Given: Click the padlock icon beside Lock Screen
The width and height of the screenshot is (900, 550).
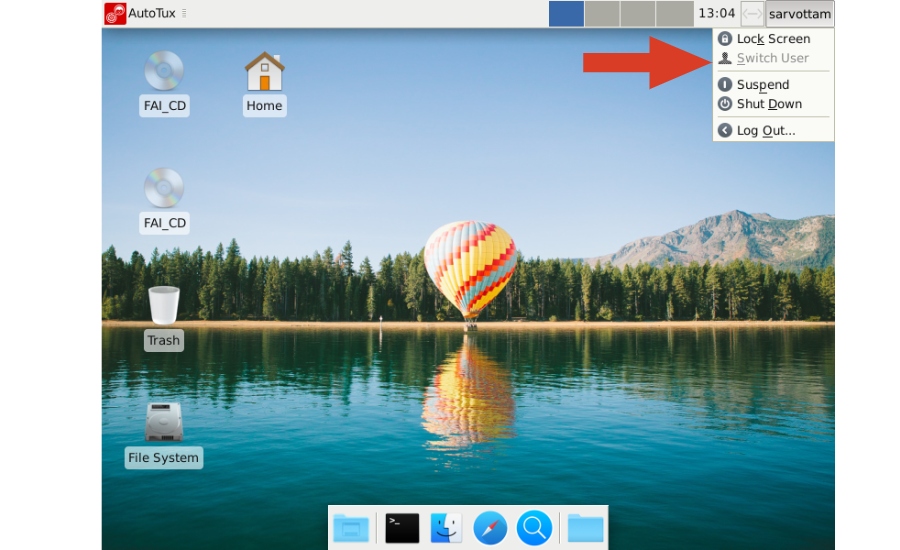Looking at the screenshot, I should click(725, 38).
